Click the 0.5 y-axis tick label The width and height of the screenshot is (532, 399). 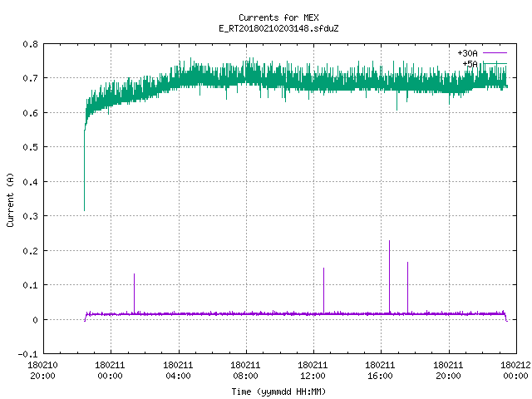click(30, 147)
